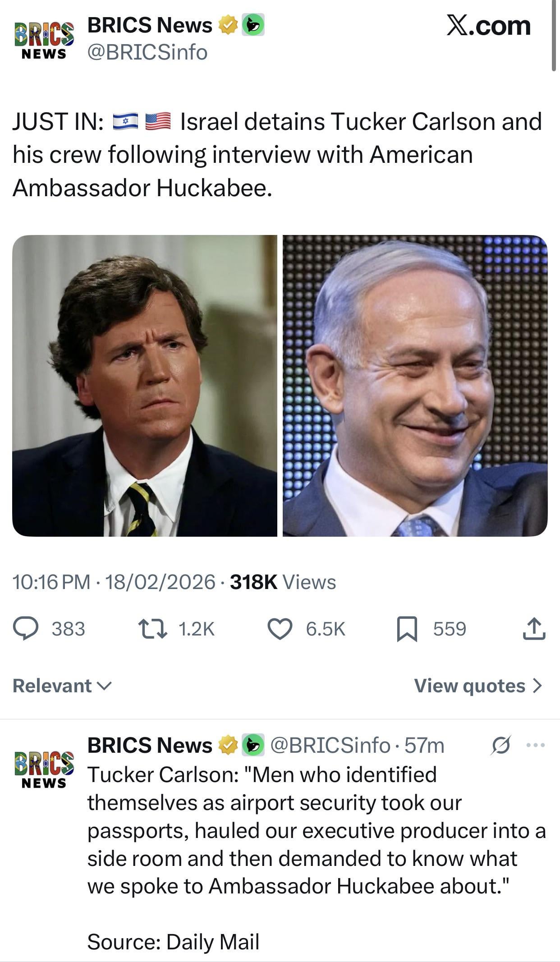The height and width of the screenshot is (962, 560).
Task: Open the BRICS News profile avatar at top
Action: [44, 40]
